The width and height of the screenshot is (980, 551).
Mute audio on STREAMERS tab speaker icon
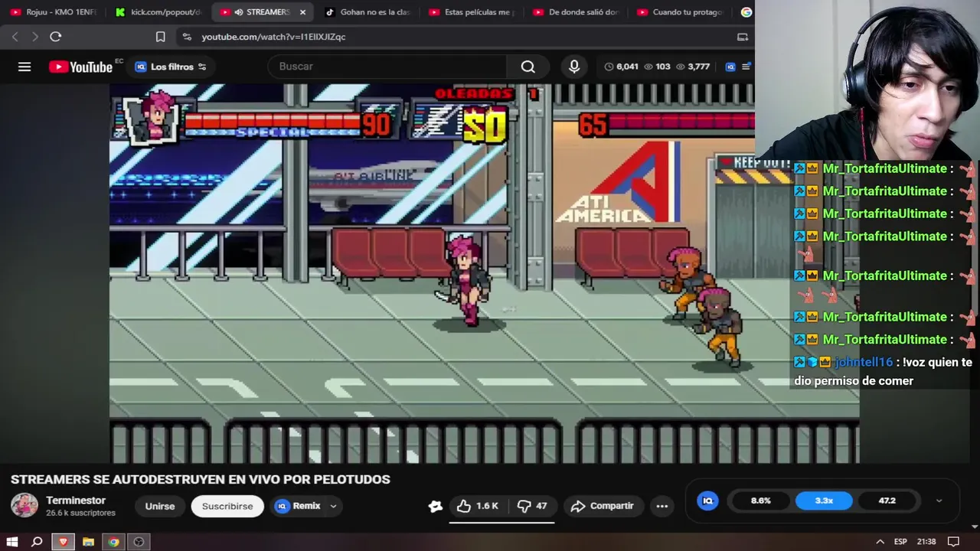(x=239, y=12)
